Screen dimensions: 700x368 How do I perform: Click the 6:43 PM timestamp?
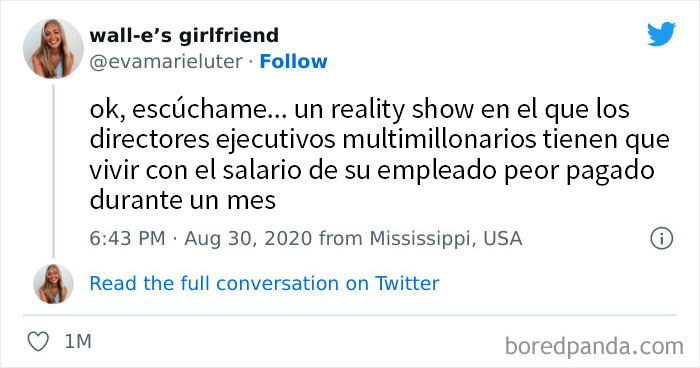128,238
